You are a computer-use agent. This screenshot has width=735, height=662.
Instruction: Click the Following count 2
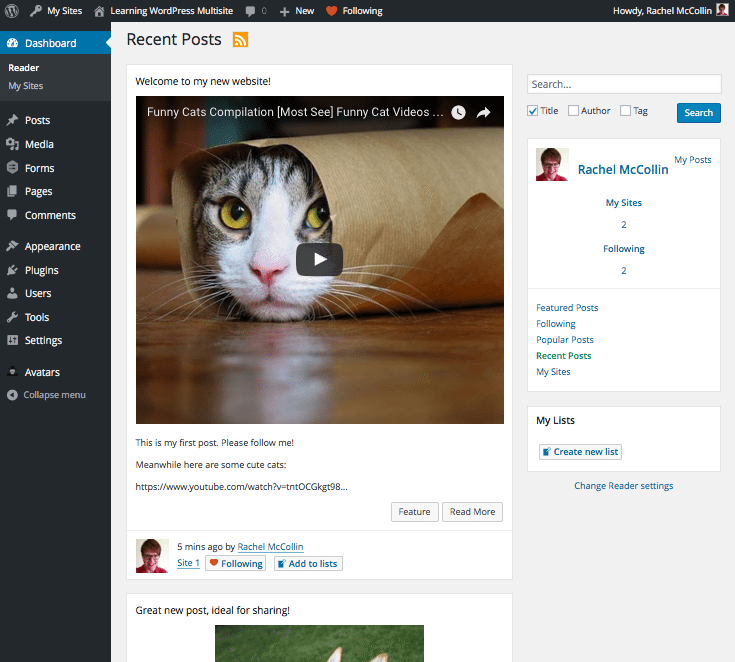point(623,271)
